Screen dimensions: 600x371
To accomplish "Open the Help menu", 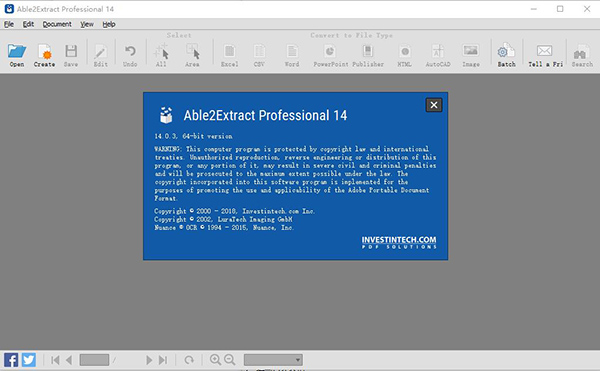I will point(109,24).
